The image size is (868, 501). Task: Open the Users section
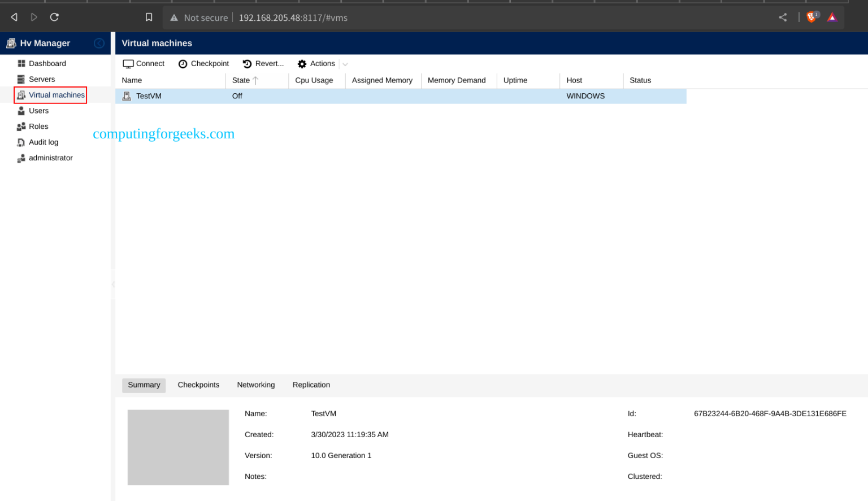tap(38, 111)
